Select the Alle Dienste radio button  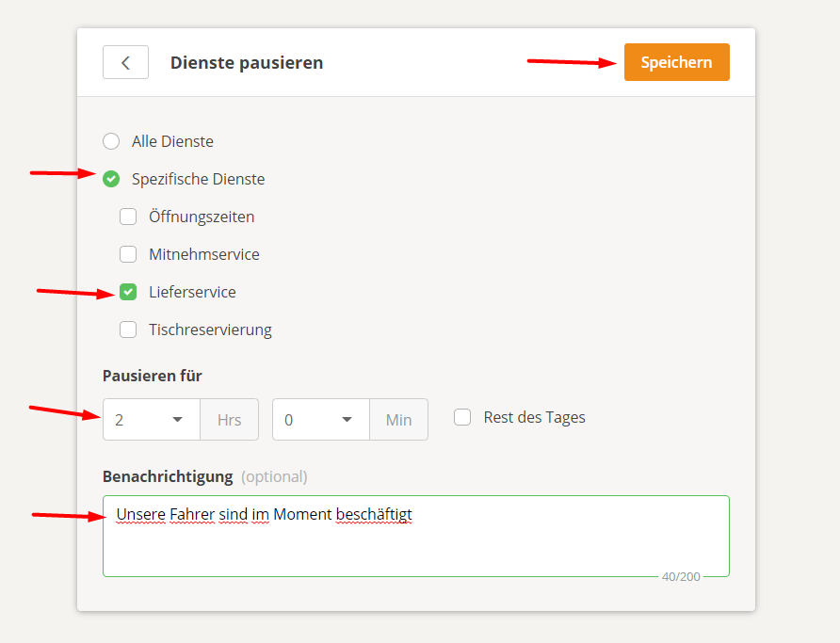click(x=111, y=141)
